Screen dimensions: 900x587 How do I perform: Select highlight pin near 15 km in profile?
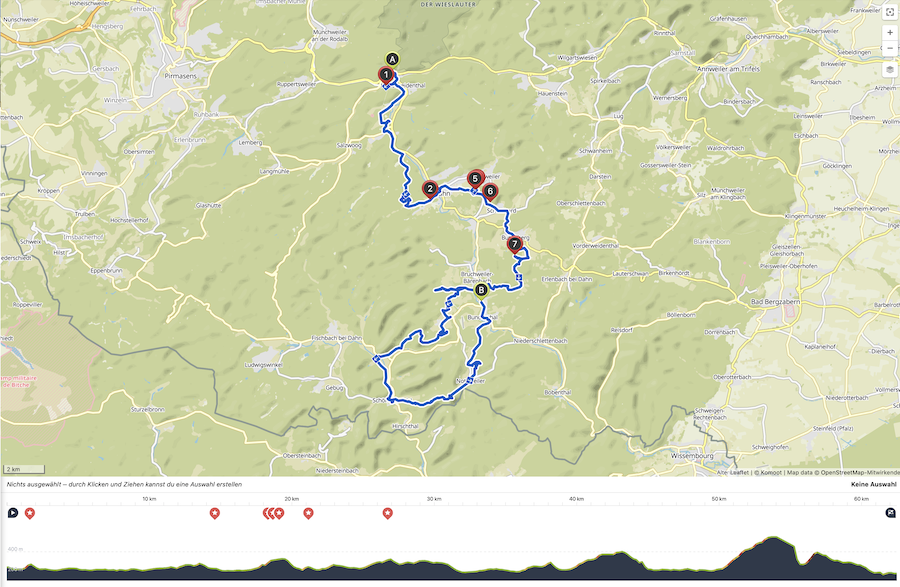click(x=215, y=513)
